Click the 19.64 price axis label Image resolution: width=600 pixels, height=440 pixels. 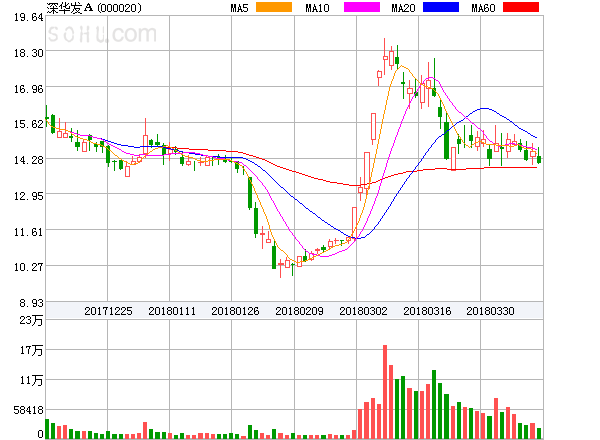[x=29, y=17]
